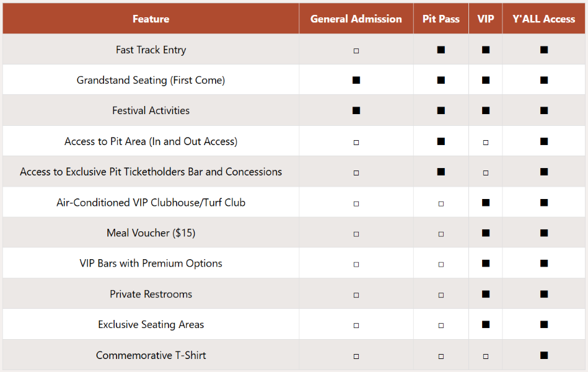Click the Exclusive Seating Areas row label
The height and width of the screenshot is (372, 588).
pos(151,324)
